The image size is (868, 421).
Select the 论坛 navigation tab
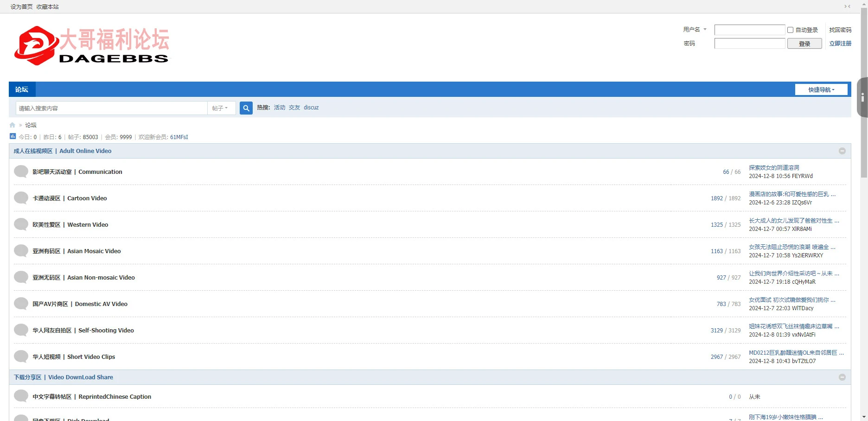[22, 89]
